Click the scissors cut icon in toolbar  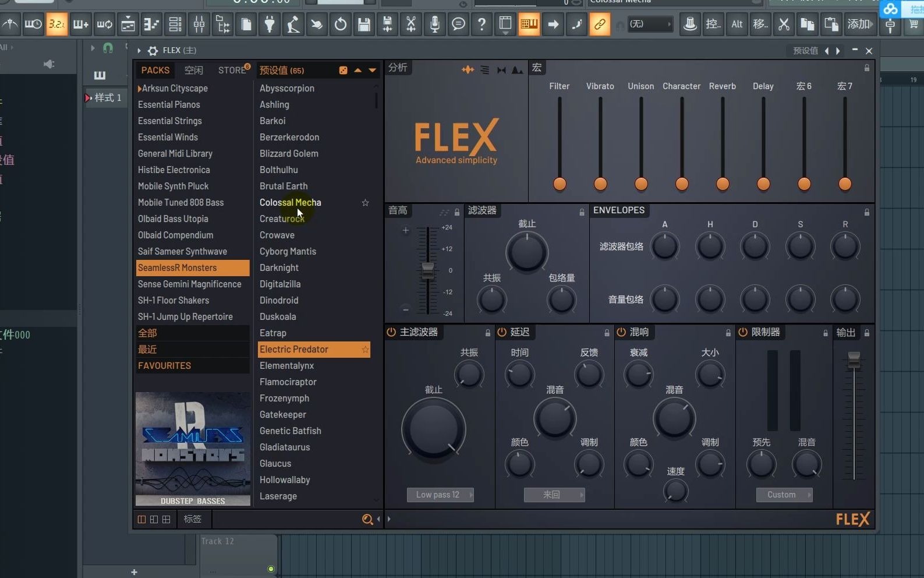(784, 24)
